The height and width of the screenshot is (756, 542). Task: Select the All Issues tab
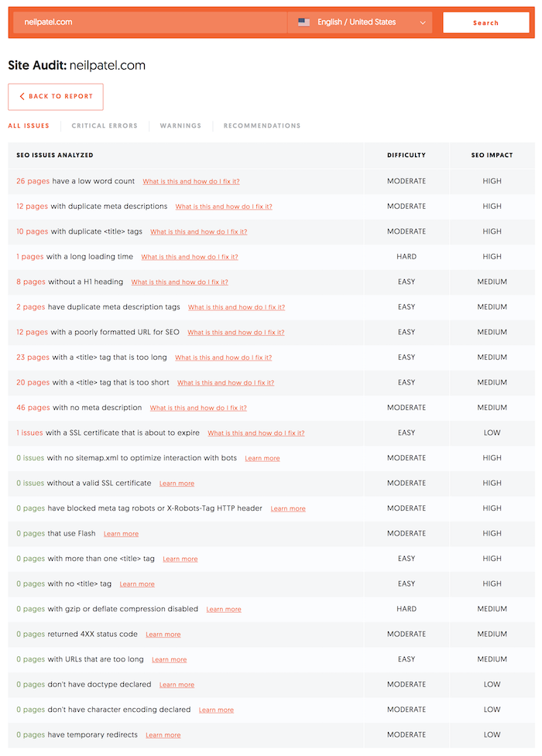[29, 126]
